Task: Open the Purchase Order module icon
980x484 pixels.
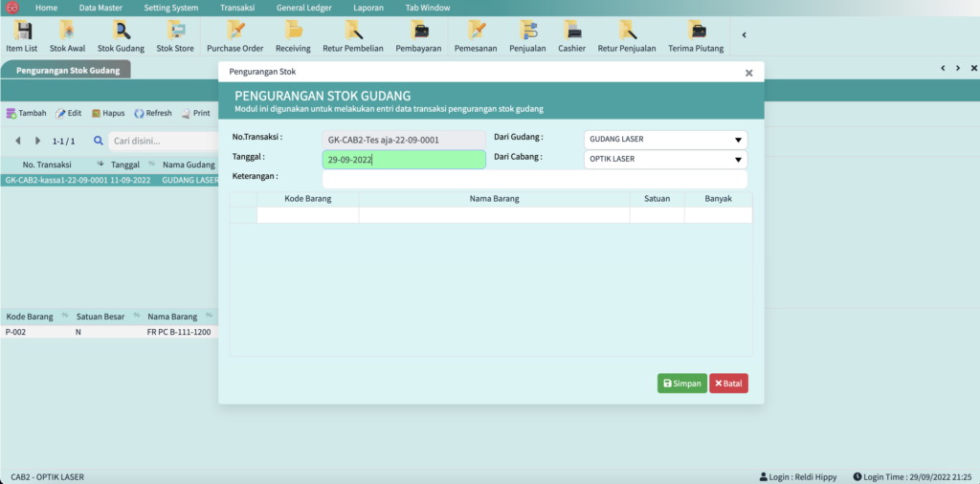Action: pyautogui.click(x=234, y=35)
